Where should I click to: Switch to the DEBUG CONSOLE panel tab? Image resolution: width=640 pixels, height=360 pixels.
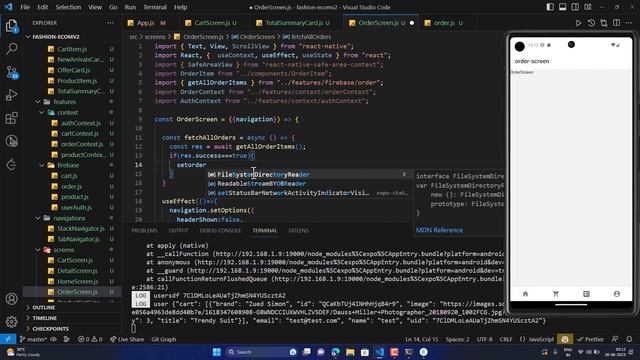point(220,231)
